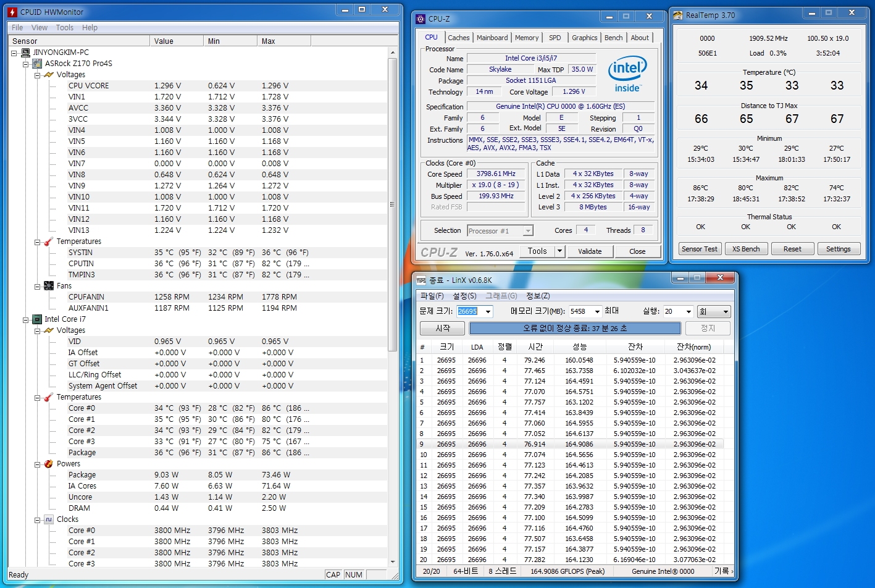This screenshot has height=588, width=875.
Task: Open the 메모리 크기 dropdown in LinX
Action: click(597, 312)
